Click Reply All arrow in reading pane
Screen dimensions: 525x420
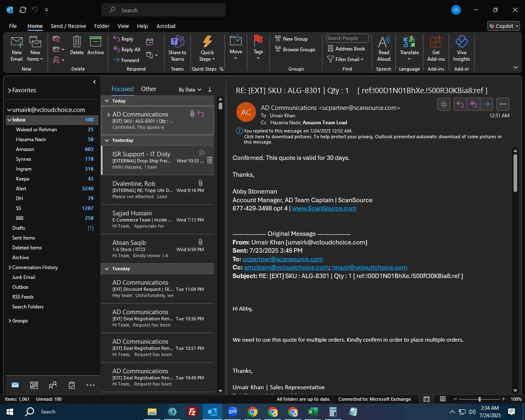[x=473, y=104]
